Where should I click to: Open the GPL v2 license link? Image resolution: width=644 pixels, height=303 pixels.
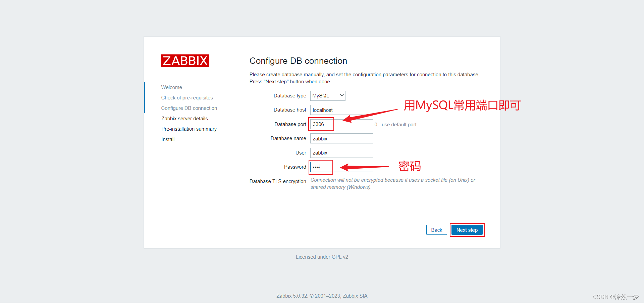(x=340, y=257)
